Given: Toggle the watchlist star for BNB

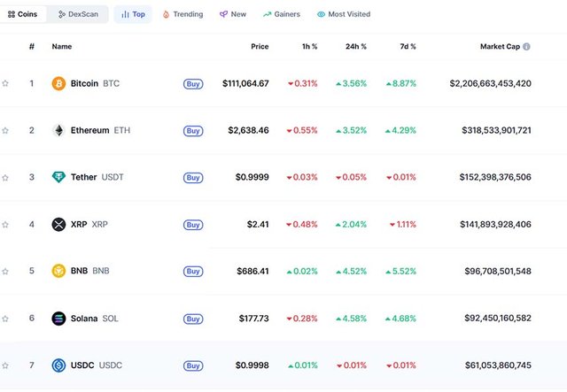Looking at the screenshot, I should tap(5, 272).
